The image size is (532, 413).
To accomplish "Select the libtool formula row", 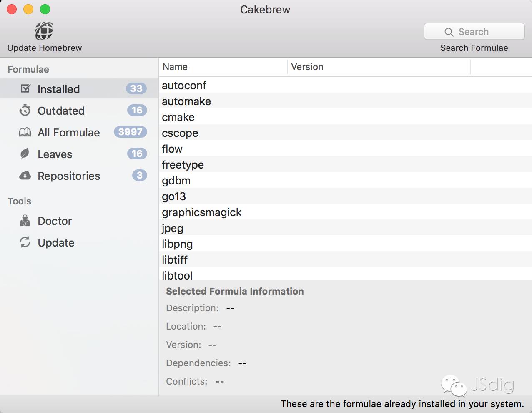I will (345, 274).
